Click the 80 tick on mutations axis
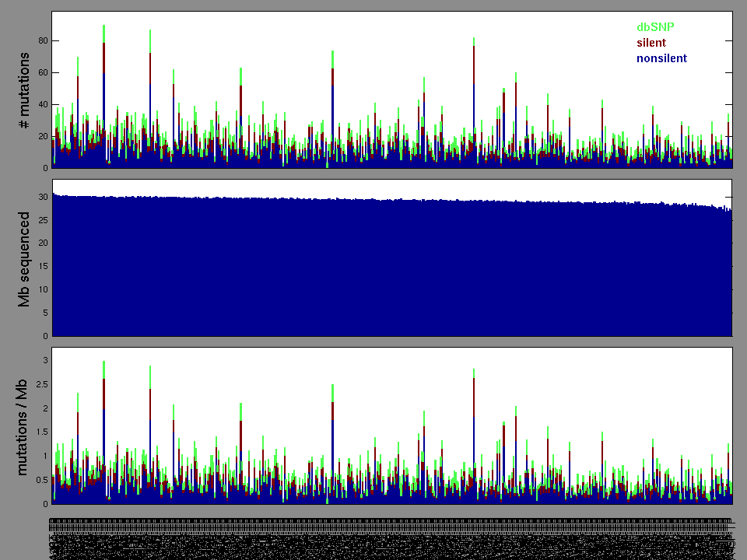Image resolution: width=747 pixels, height=560 pixels. pos(44,40)
